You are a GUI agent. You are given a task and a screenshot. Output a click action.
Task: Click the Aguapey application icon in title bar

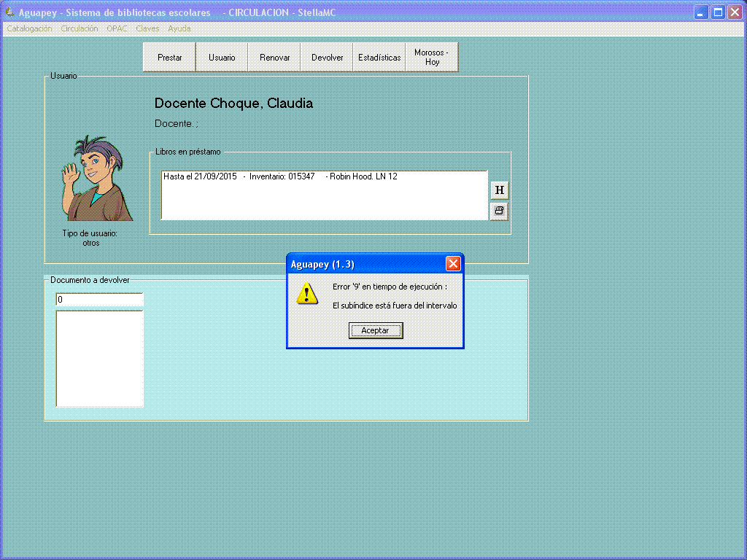[10, 12]
